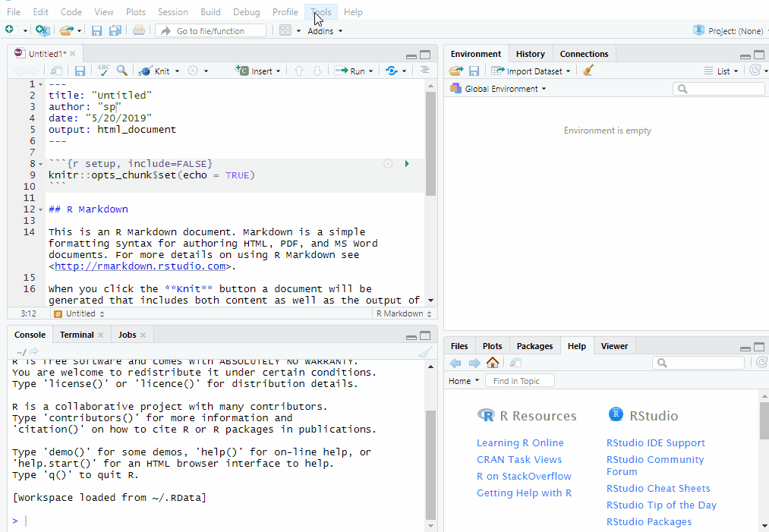Open the Import Dataset dropdown

(531, 71)
